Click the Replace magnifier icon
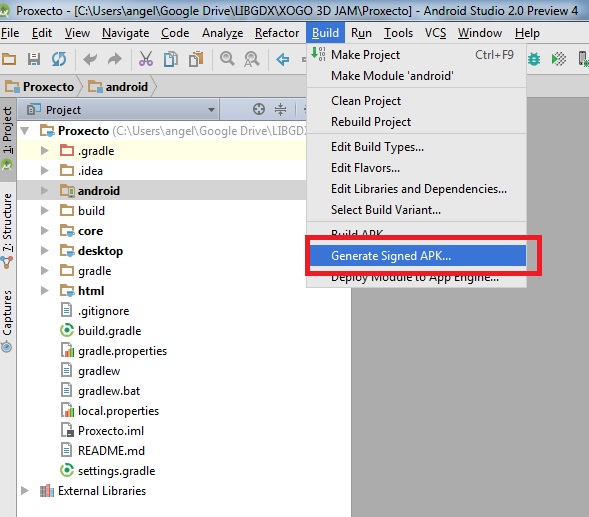This screenshot has width=589, height=517. (x=252, y=59)
